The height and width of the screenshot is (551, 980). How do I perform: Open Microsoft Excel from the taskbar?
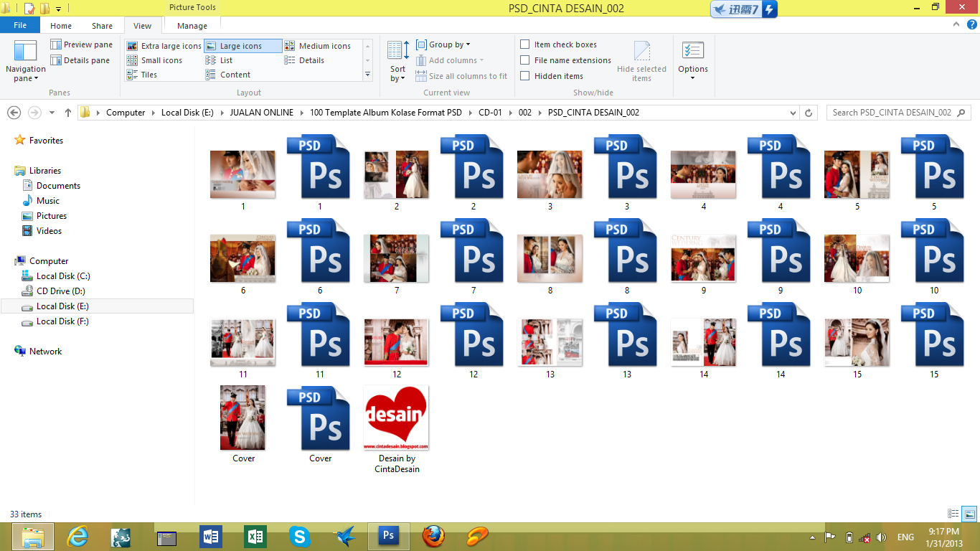coord(255,535)
